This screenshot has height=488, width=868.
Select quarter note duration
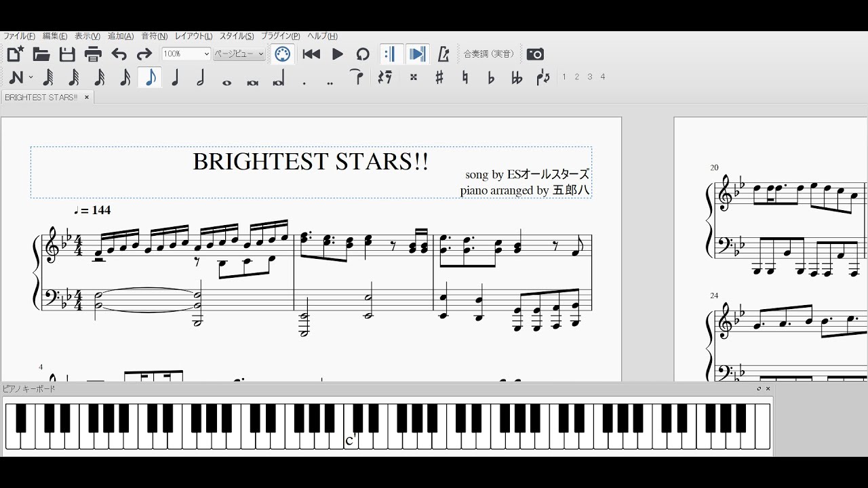coord(176,77)
